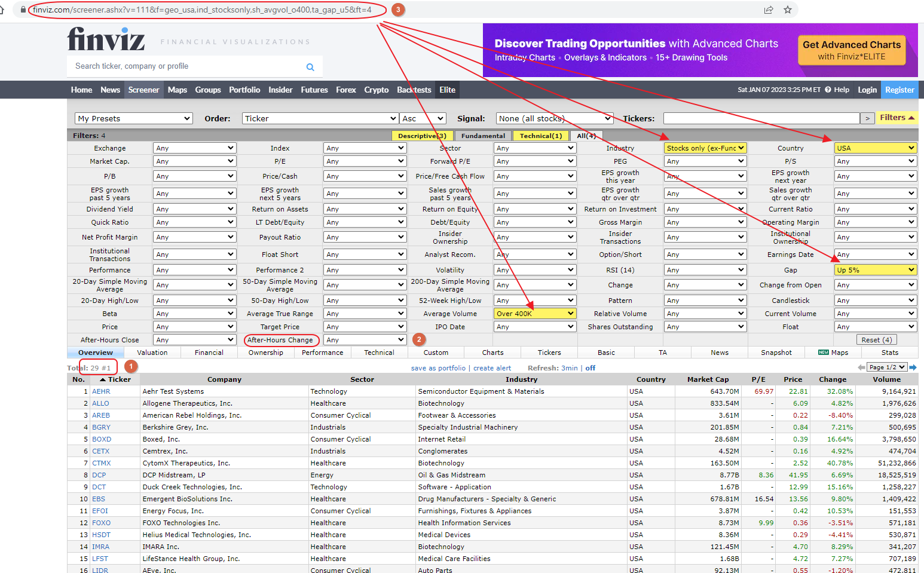Click Get Advanced Charts banner button
The image size is (924, 573).
(852, 50)
